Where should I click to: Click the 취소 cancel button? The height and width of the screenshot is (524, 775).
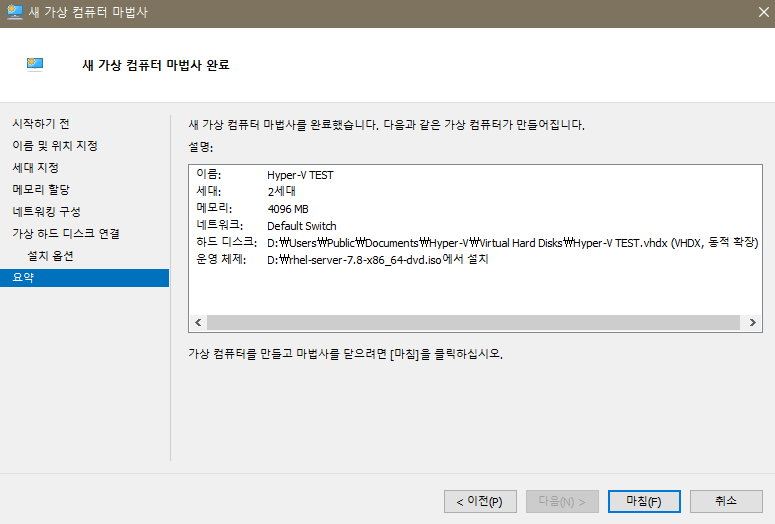click(x=726, y=502)
